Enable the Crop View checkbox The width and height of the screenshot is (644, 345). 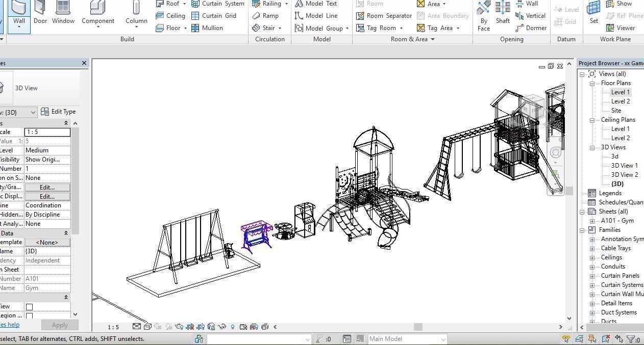click(29, 306)
